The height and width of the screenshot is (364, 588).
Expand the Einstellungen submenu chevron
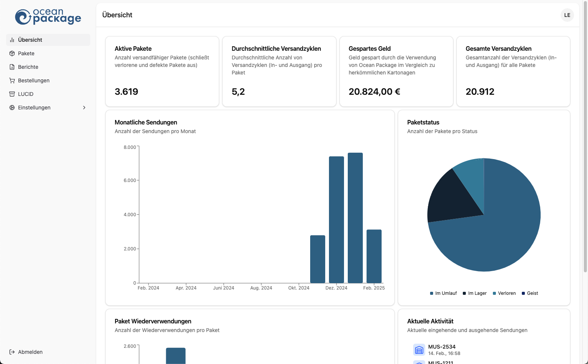coord(84,108)
